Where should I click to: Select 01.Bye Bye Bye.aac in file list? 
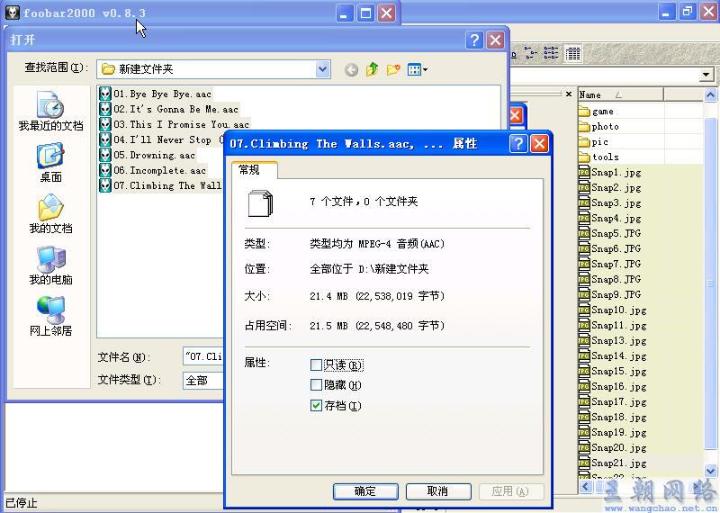[162, 94]
